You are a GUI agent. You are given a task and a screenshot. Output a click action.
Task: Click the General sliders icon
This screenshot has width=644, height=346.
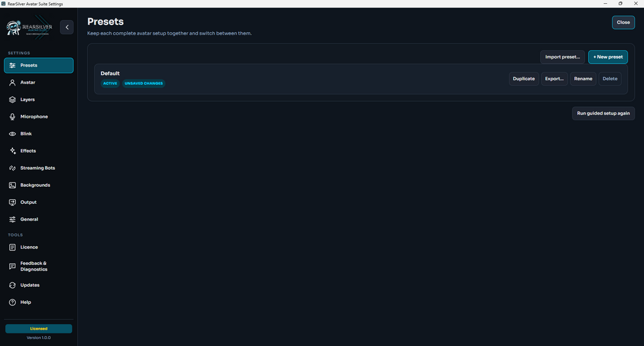tap(13, 220)
